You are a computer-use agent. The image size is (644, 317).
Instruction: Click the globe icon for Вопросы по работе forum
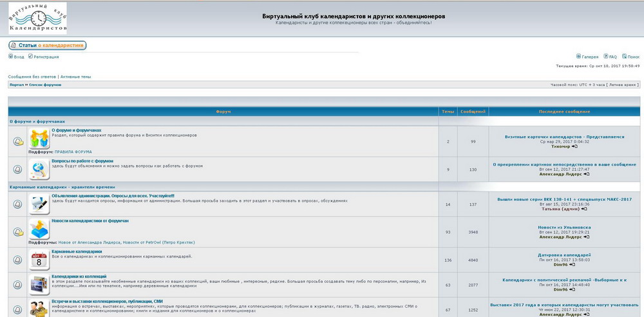[39, 169]
